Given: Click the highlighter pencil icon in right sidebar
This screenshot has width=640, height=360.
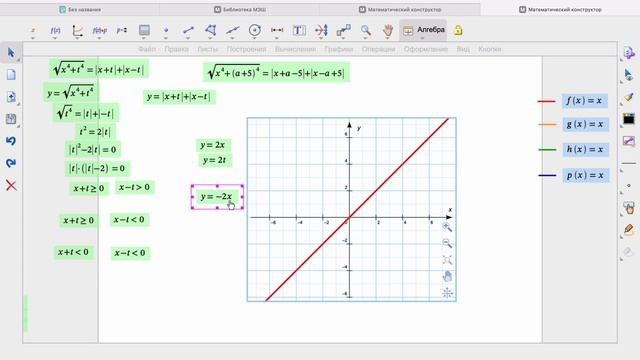Looking at the screenshot, I should tap(629, 229).
